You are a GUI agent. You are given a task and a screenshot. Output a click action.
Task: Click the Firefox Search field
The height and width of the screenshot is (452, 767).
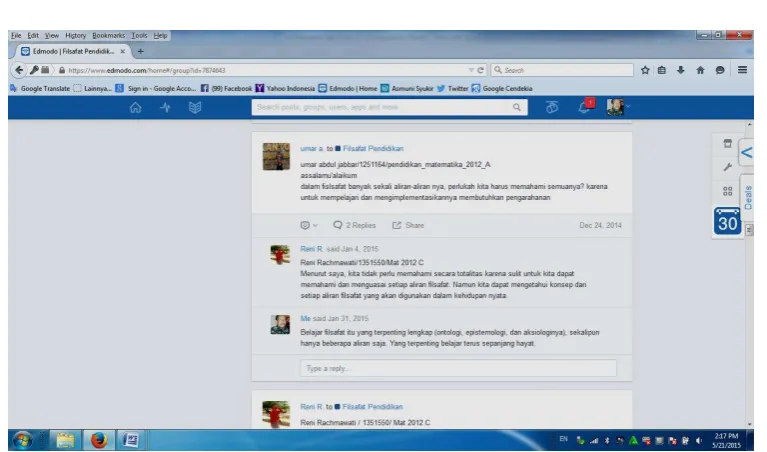pos(563,70)
